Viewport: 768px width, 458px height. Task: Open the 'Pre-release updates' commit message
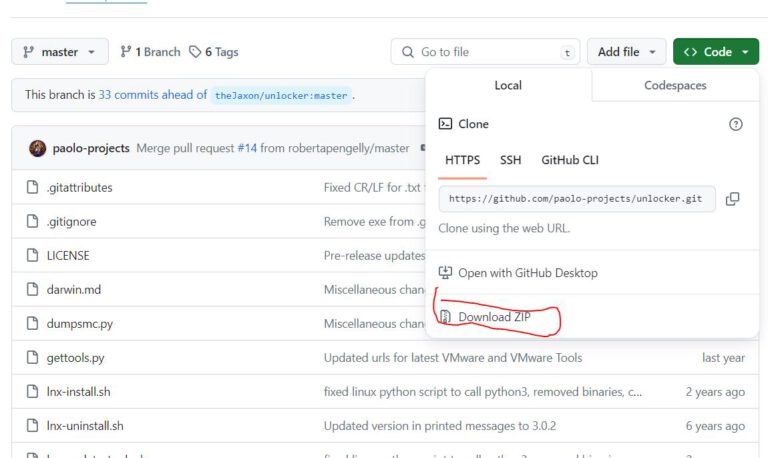(375, 256)
